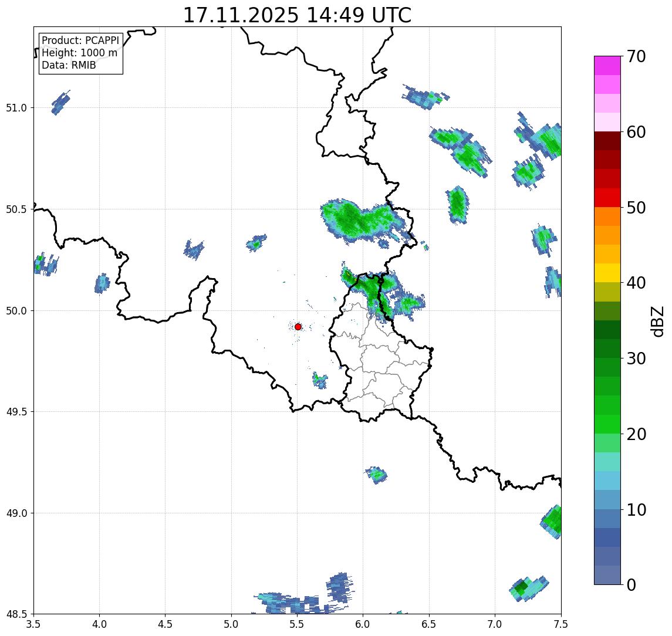Click latitude axis label 49.0
The width and height of the screenshot is (672, 636).
16,513
